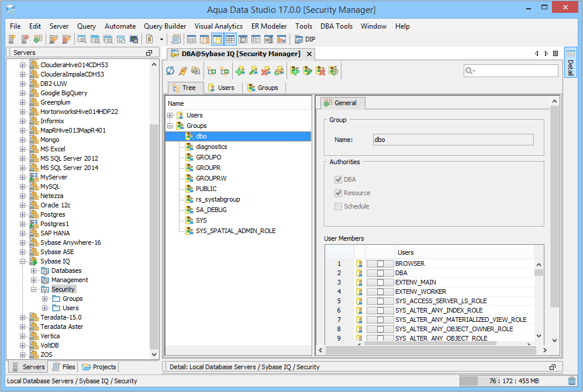Viewport: 583px width, 392px height.
Task: Open the DBA Tools menu
Action: coord(336,26)
